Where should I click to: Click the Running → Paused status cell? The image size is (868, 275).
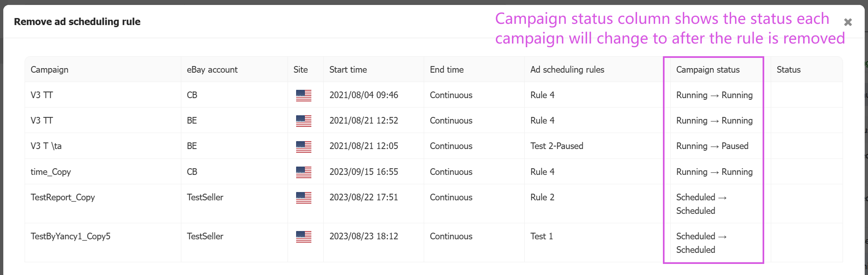click(712, 146)
